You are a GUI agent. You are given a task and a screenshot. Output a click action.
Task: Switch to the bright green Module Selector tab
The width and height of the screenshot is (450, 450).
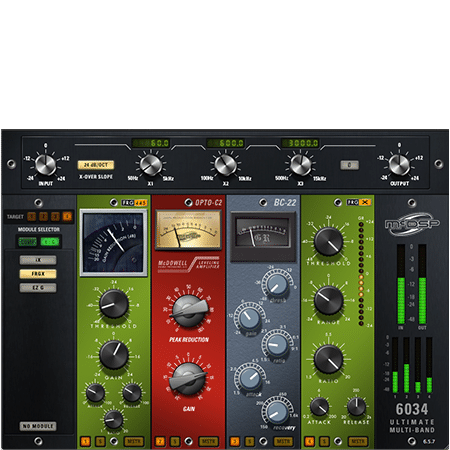(50, 242)
